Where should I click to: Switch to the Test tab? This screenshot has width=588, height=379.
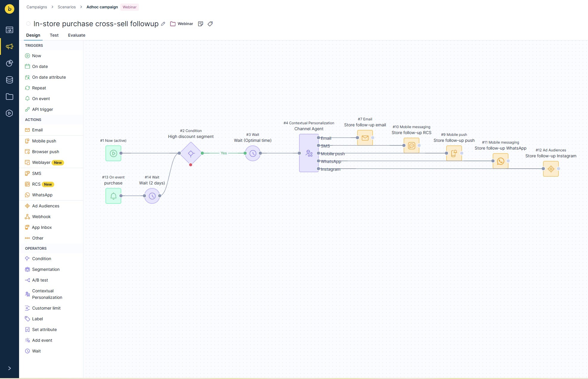(54, 35)
